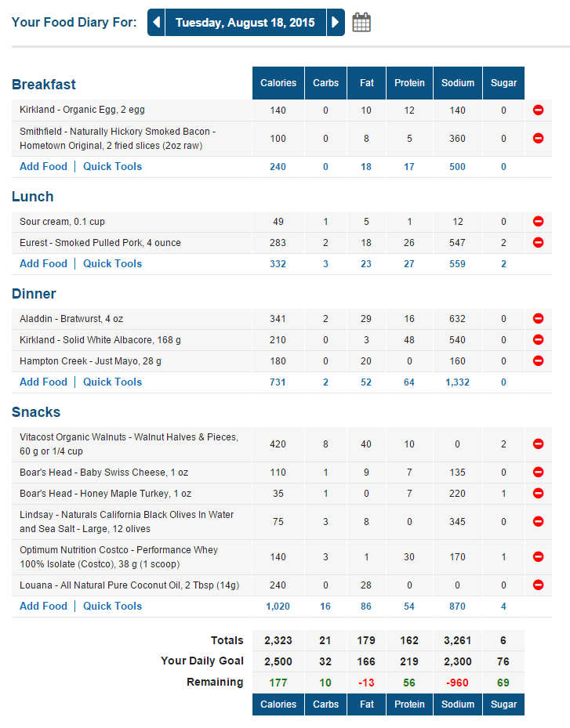The width and height of the screenshot is (570, 728).
Task: Delete Louana Coconut Oil entry
Action: coord(539,585)
